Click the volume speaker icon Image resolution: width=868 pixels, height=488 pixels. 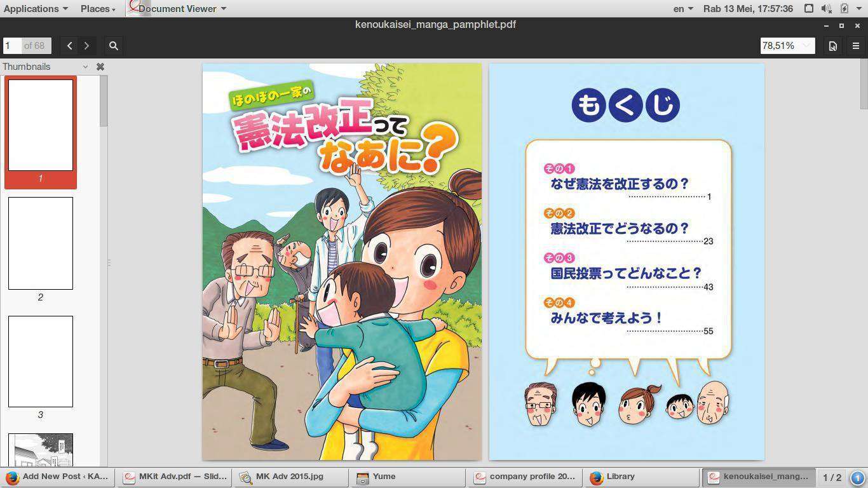[x=825, y=9]
